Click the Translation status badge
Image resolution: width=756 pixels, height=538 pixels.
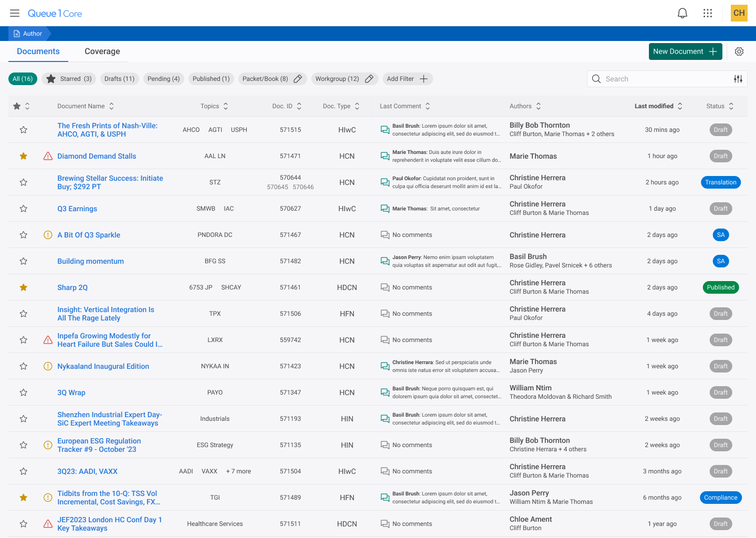pyautogui.click(x=721, y=182)
